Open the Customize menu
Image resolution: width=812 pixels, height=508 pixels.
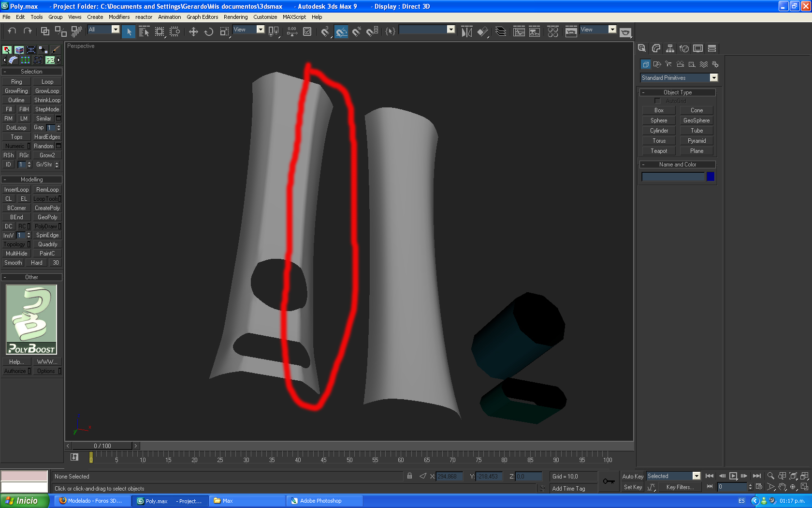coord(265,17)
